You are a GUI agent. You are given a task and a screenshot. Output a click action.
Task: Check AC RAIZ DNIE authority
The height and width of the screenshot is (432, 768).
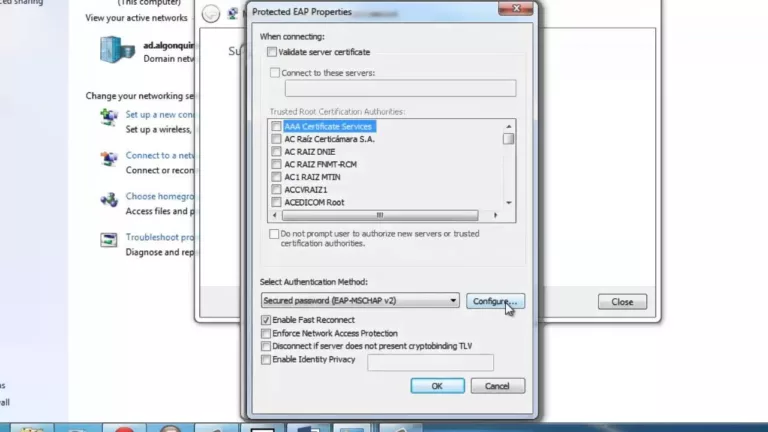tap(276, 152)
